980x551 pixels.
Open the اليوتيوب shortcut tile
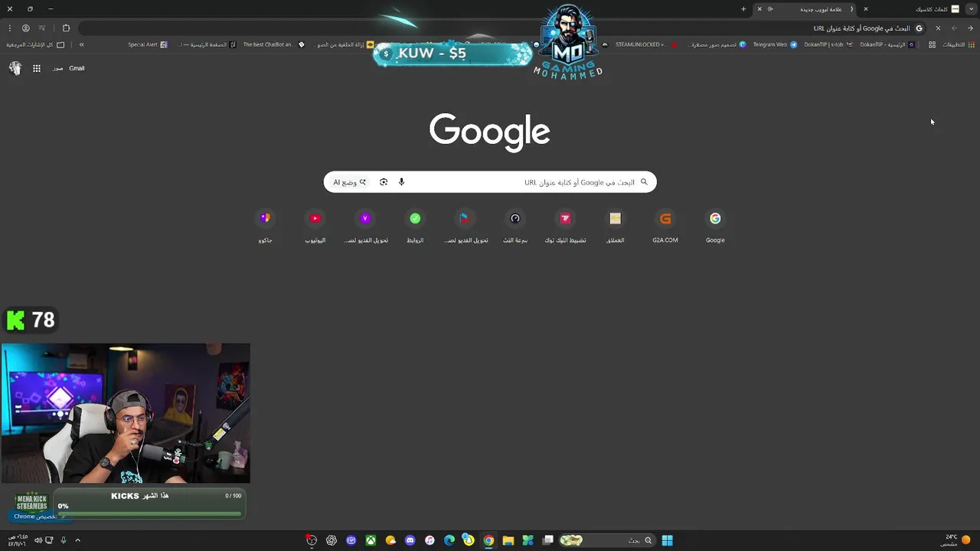click(x=315, y=227)
